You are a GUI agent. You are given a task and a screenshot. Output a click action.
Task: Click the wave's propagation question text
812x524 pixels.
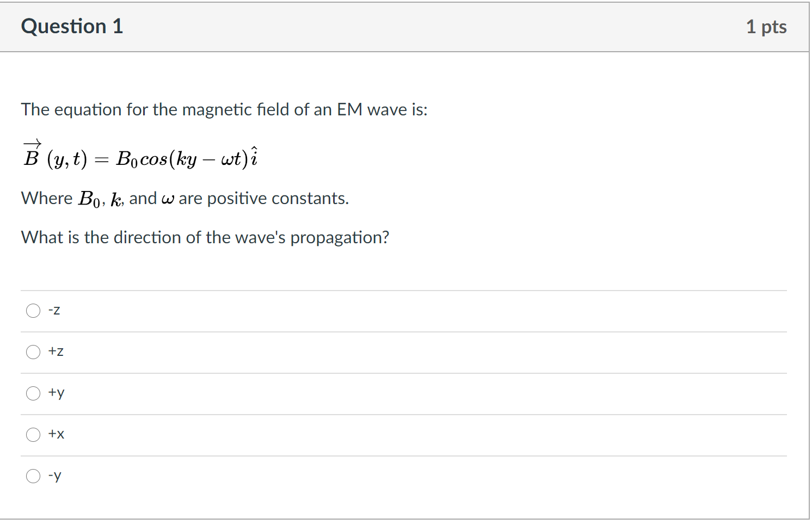pyautogui.click(x=205, y=238)
